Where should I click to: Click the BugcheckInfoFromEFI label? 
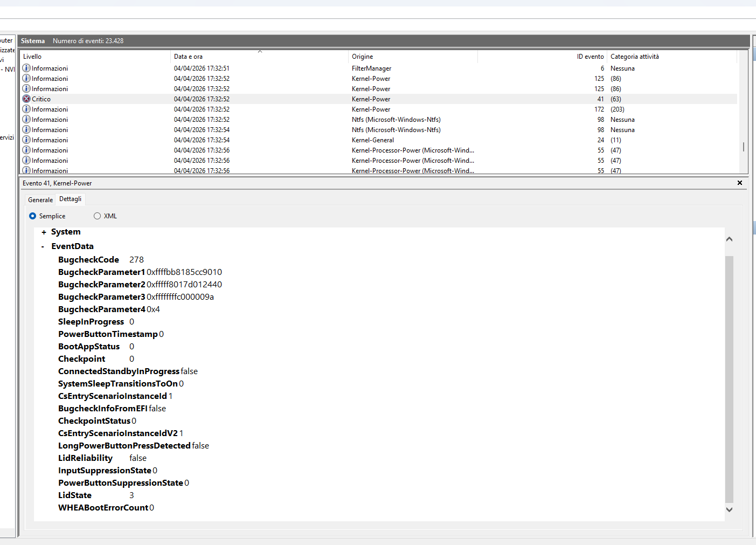[103, 409]
